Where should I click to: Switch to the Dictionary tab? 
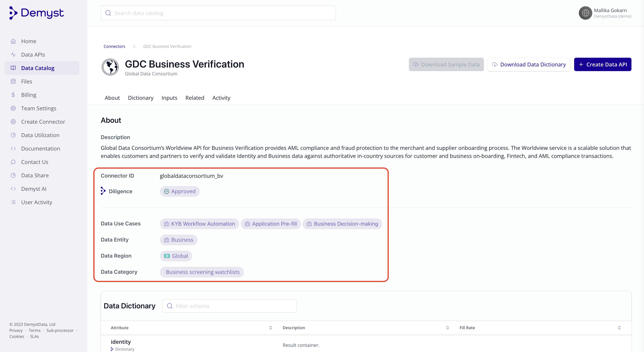[x=140, y=98]
